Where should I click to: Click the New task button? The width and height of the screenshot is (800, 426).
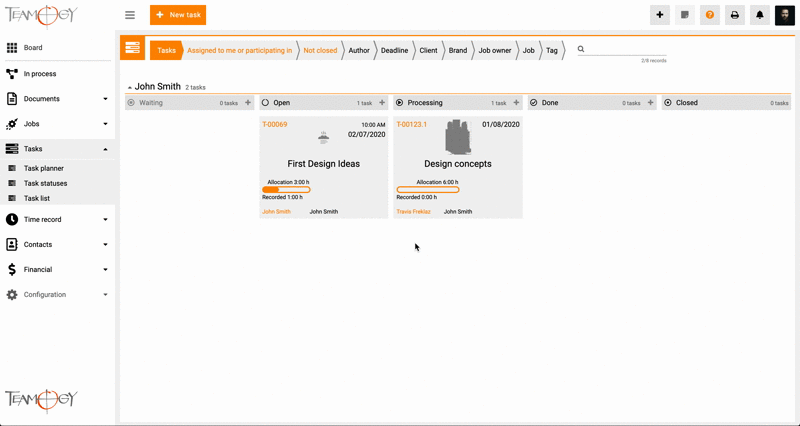(x=178, y=15)
